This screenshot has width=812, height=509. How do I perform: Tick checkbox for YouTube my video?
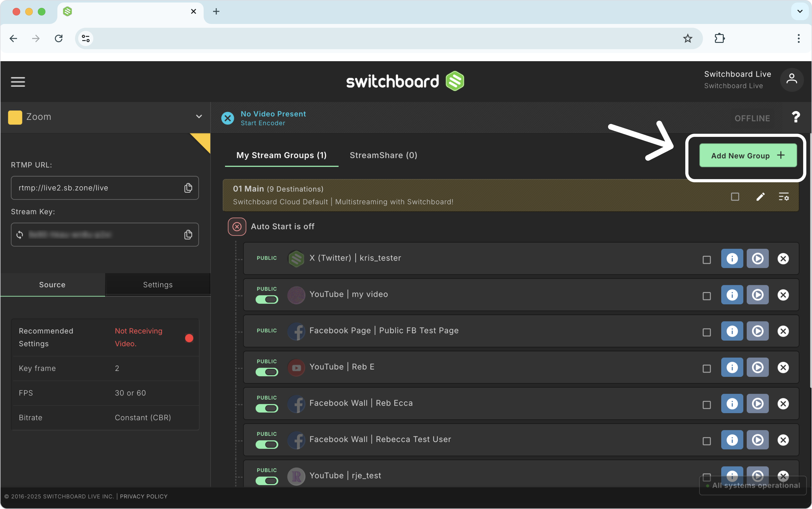pyautogui.click(x=707, y=296)
